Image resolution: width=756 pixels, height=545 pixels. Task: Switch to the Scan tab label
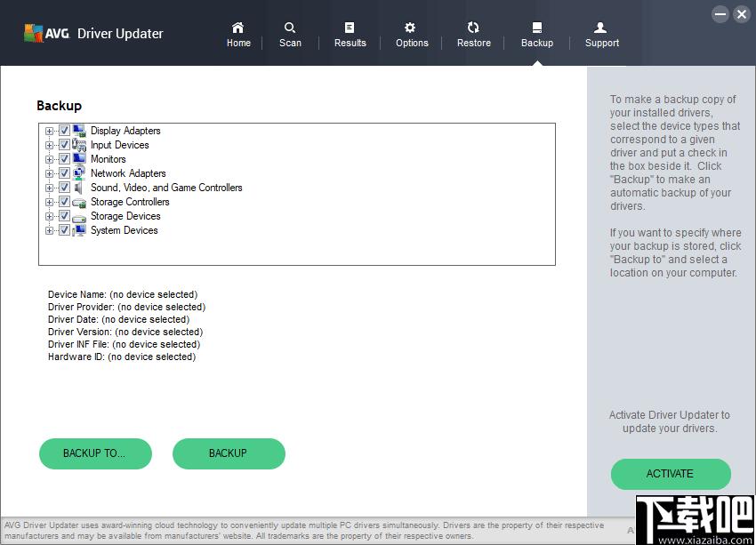pos(290,43)
